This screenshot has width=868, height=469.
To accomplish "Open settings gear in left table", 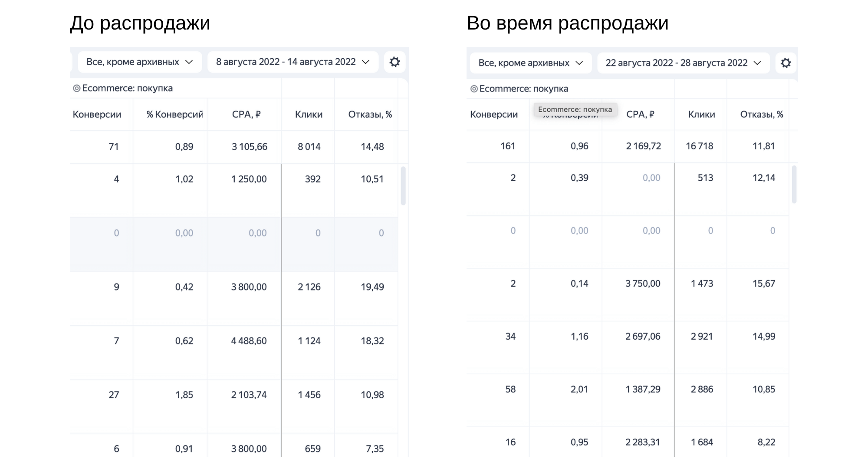I will (394, 62).
